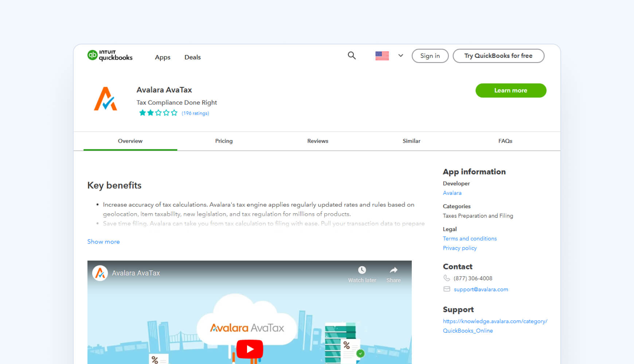This screenshot has height=364, width=634.
Task: Click the Intuit QuickBooks logo
Action: point(110,55)
